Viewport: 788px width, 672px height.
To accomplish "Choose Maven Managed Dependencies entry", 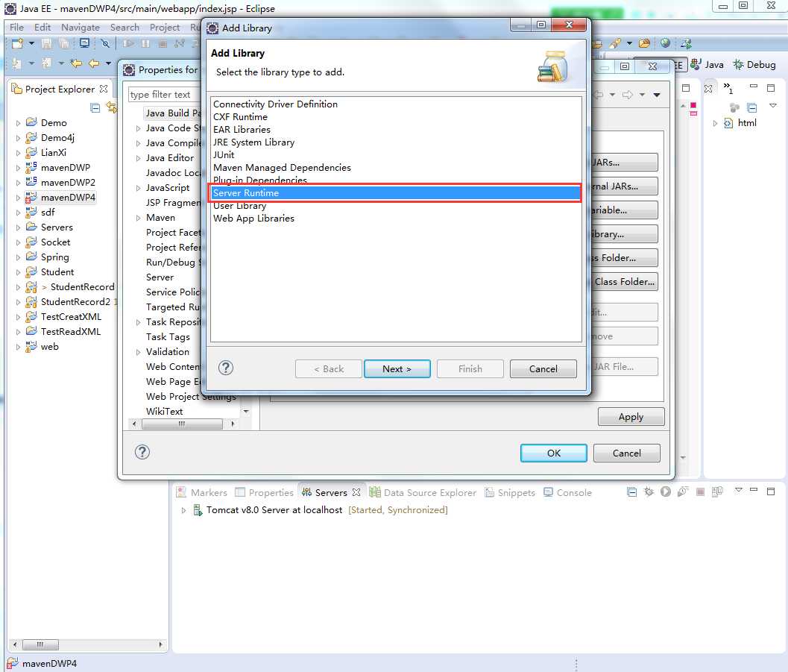I will click(x=282, y=167).
